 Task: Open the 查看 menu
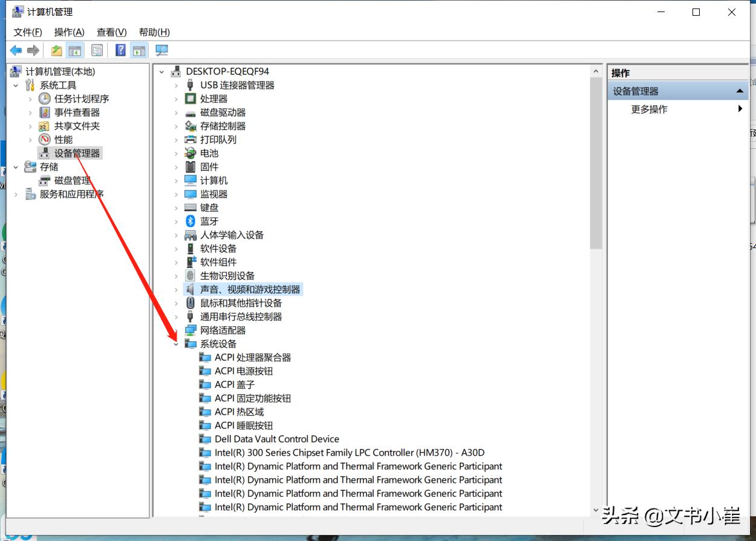pyautogui.click(x=111, y=32)
